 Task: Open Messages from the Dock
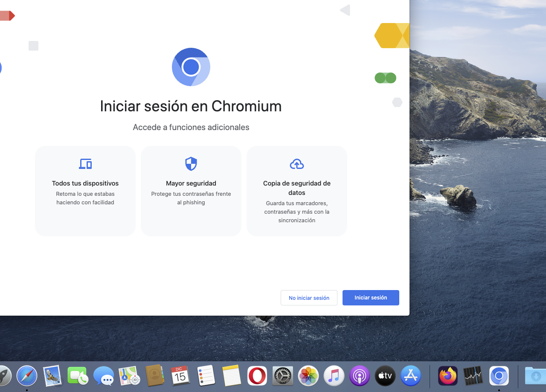104,376
